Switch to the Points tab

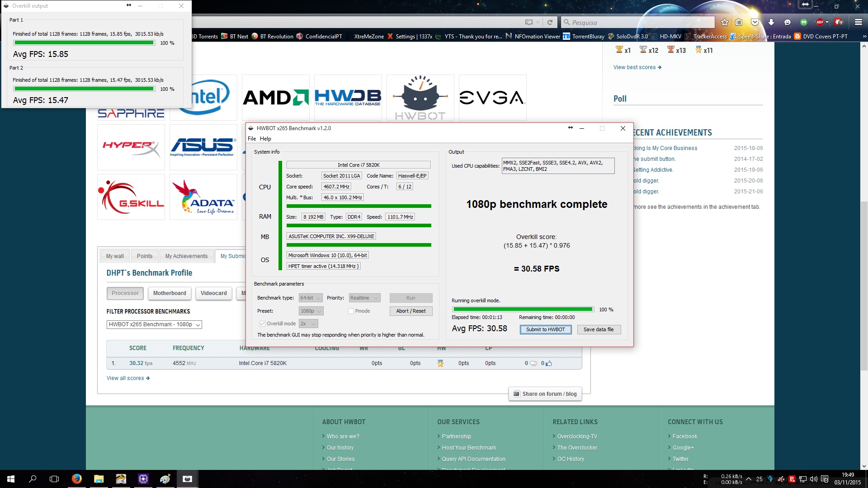(145, 256)
